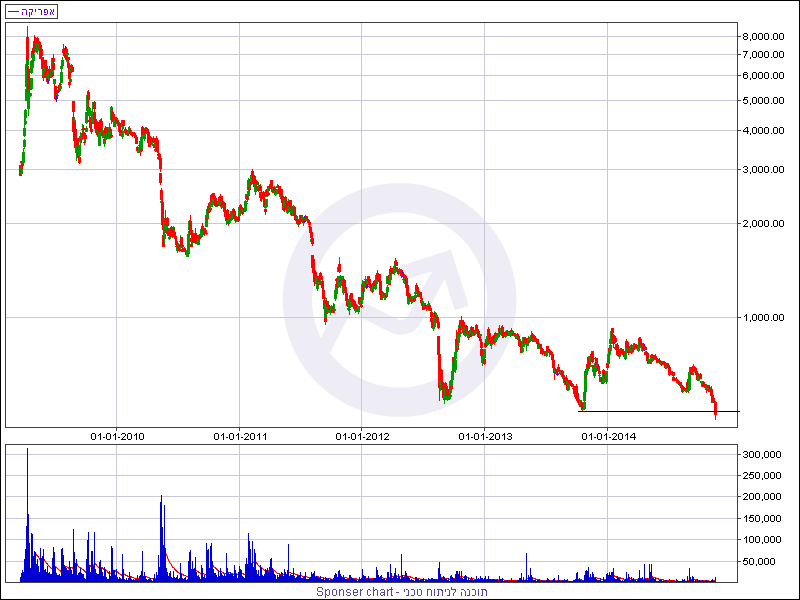Select the 250,000 volume axis label
The height and width of the screenshot is (600, 800).
pyautogui.click(x=762, y=476)
